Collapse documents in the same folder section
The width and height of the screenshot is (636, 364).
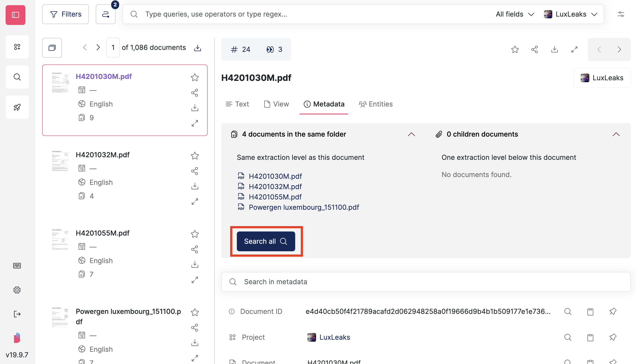coord(411,134)
